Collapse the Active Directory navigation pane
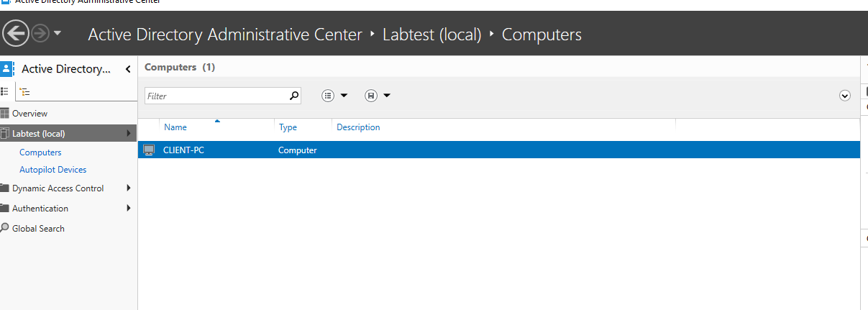The image size is (868, 310). tap(128, 69)
